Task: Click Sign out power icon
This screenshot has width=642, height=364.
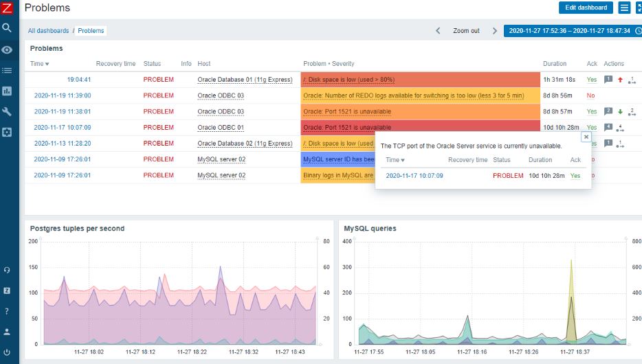Action: 7,352
